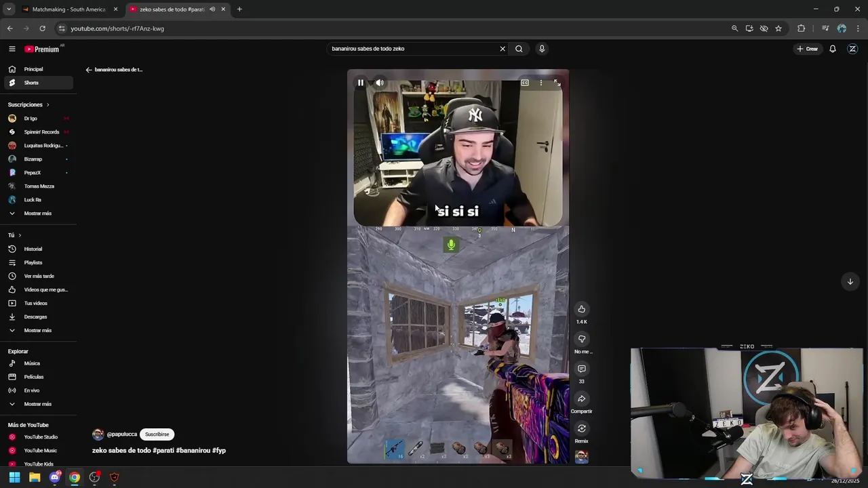The height and width of the screenshot is (488, 868).
Task: Open Tus videos in the sidebar
Action: pyautogui.click(x=38, y=303)
